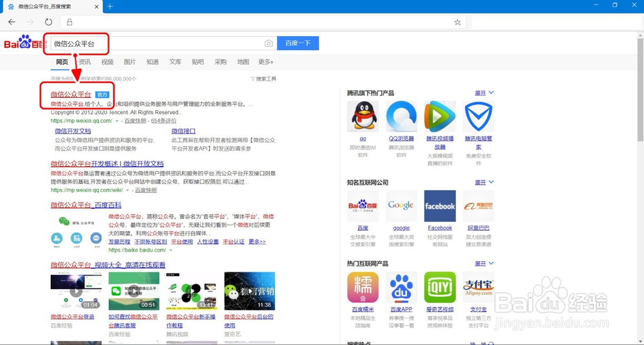Open the 微信开发文档 sublink
Image resolution: width=644 pixels, height=345 pixels.
click(x=73, y=131)
